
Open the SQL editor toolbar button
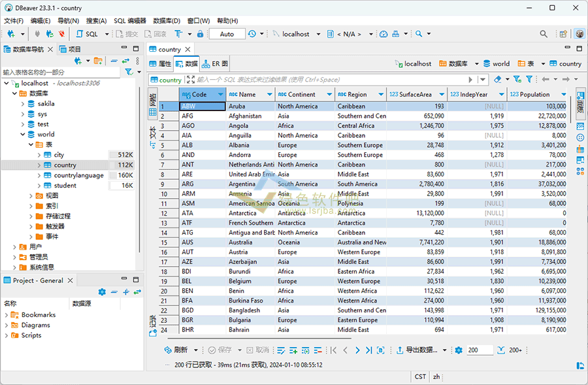point(87,34)
